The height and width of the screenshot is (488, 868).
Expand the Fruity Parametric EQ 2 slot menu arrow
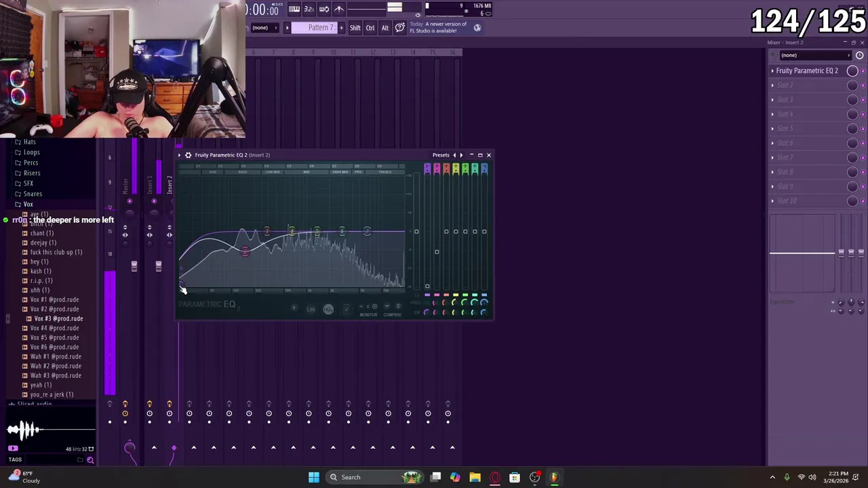pos(772,70)
